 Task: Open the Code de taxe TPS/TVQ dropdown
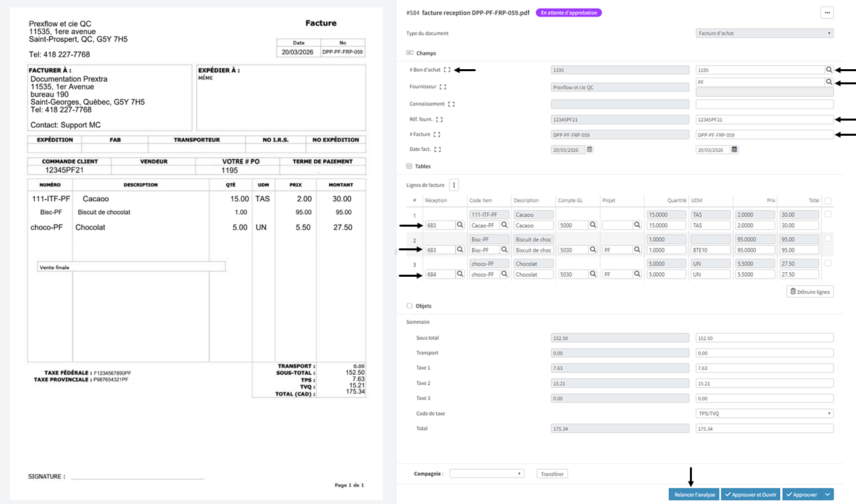(764, 414)
